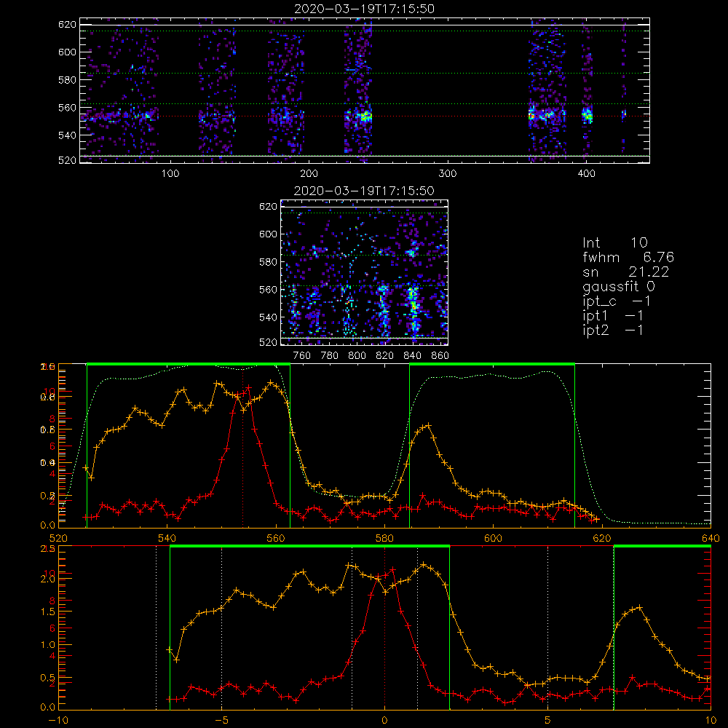The width and height of the screenshot is (728, 728).
Task: Click the 'ipt_c -1' readout line
Action: pyautogui.click(x=617, y=301)
